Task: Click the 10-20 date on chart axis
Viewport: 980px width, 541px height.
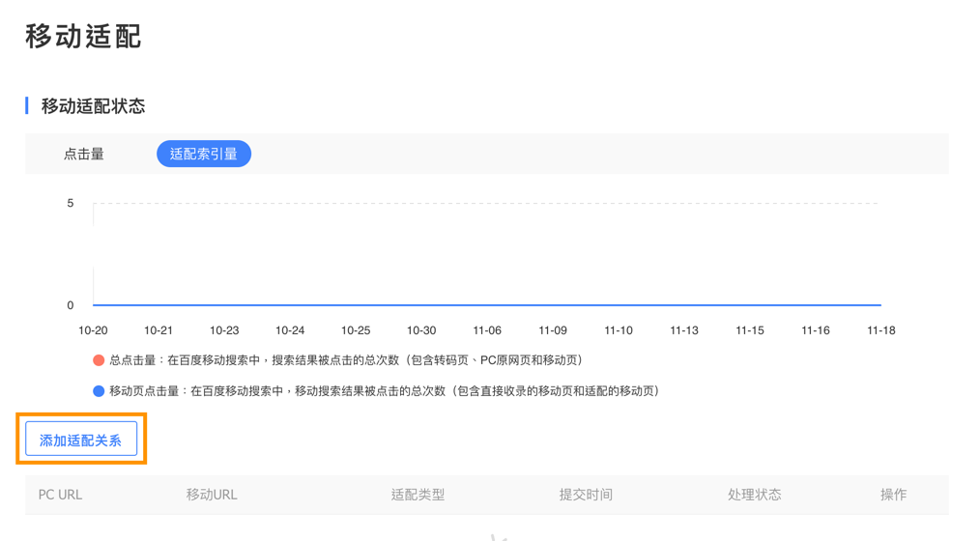Action: click(93, 330)
